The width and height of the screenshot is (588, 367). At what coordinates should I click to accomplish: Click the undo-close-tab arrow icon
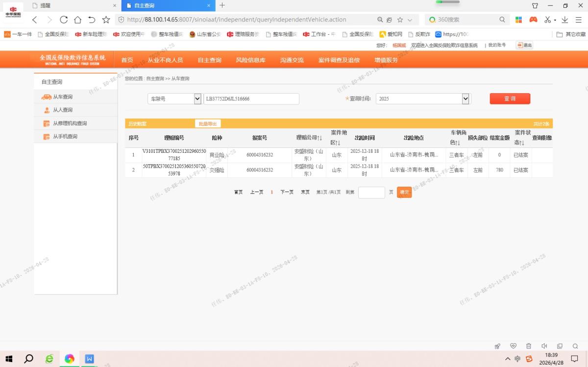coord(92,20)
